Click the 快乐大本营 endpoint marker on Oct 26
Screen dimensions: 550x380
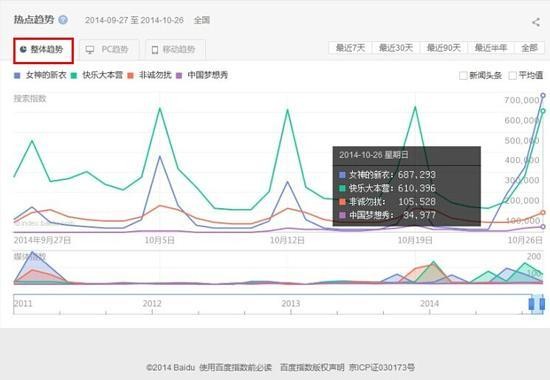point(543,111)
